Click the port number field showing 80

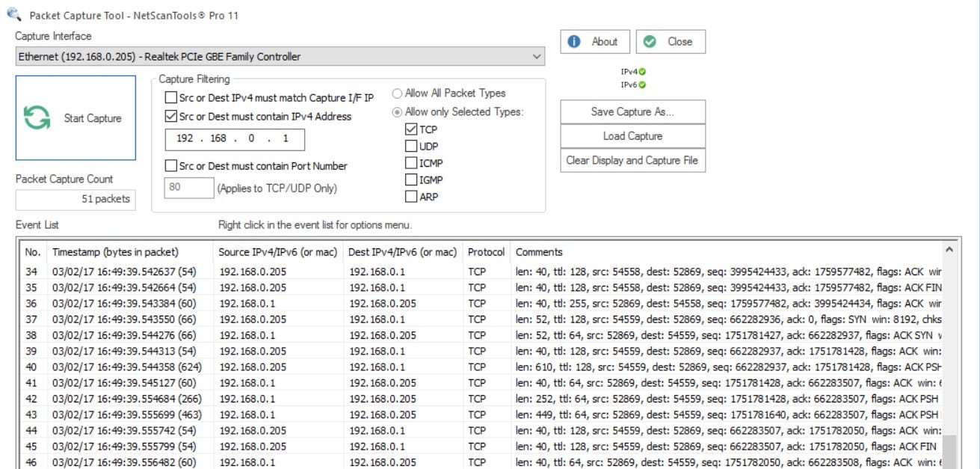click(x=188, y=188)
